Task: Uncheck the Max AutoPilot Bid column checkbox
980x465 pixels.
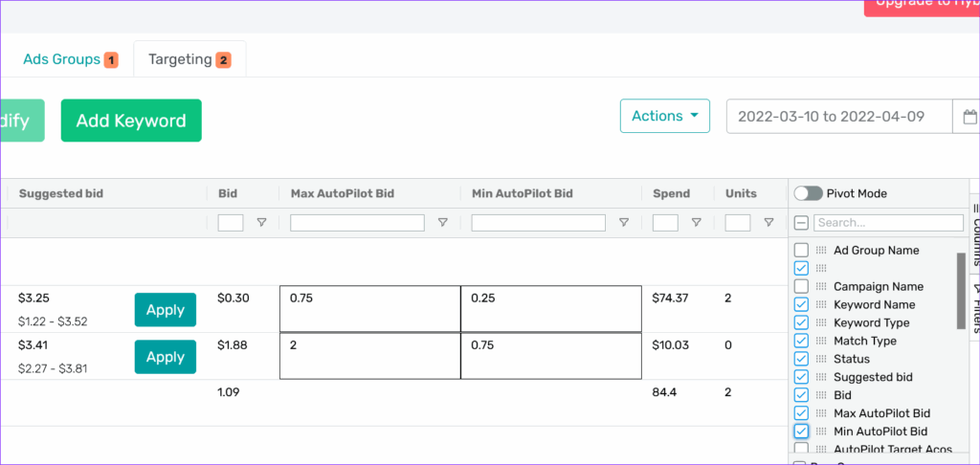Action: 801,413
